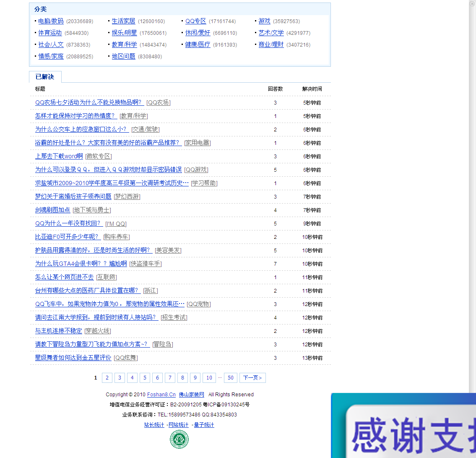This screenshot has width=476, height=458.
Task: Open question about QQ游戏密码错误
Action: (108, 170)
